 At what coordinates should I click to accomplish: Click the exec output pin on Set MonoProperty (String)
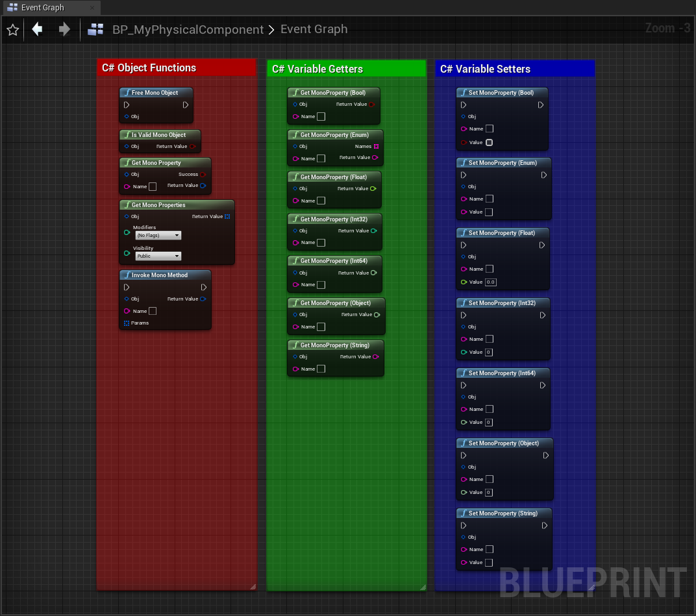point(545,526)
